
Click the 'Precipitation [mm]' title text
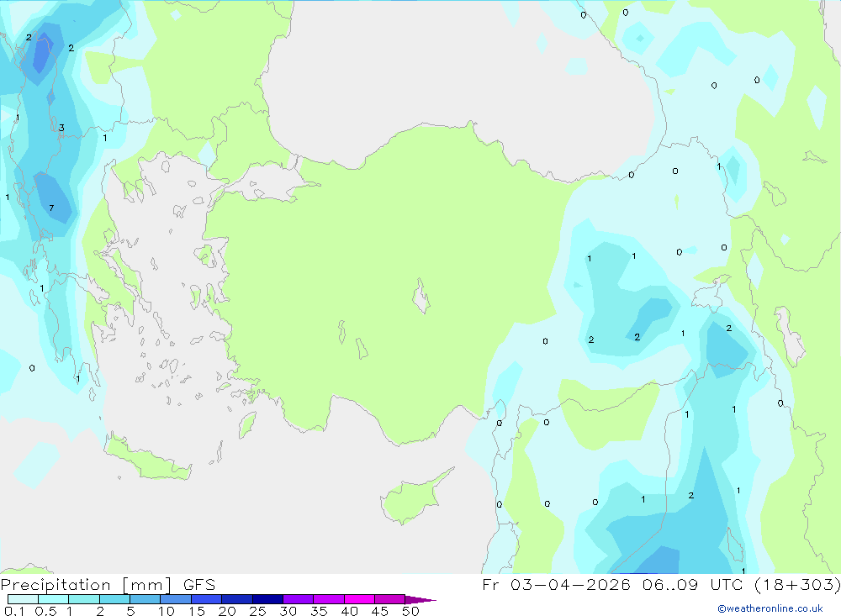click(86, 585)
